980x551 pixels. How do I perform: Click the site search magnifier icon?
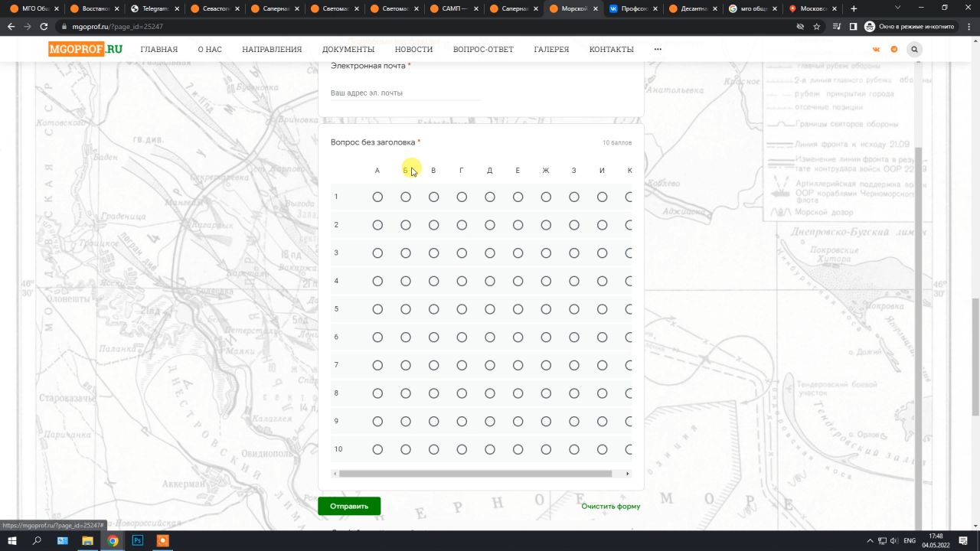914,50
